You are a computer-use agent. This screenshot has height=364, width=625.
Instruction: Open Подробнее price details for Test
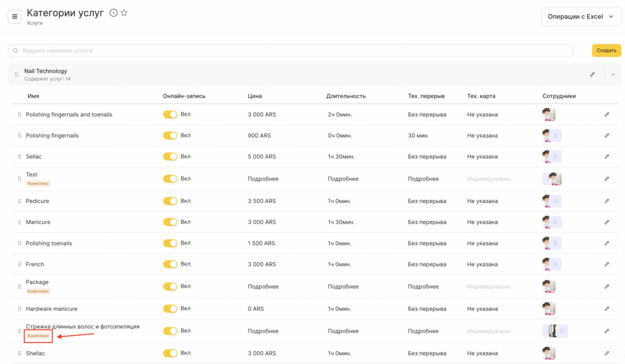[263, 179]
